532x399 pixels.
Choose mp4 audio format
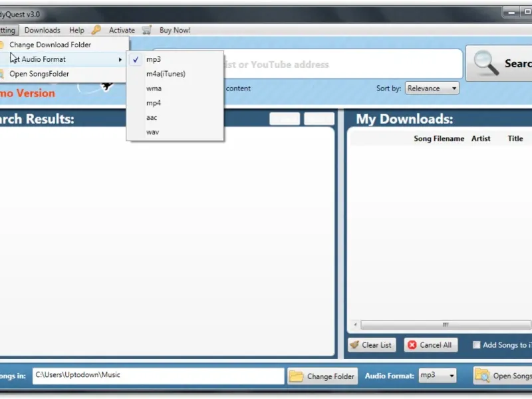(x=175, y=103)
